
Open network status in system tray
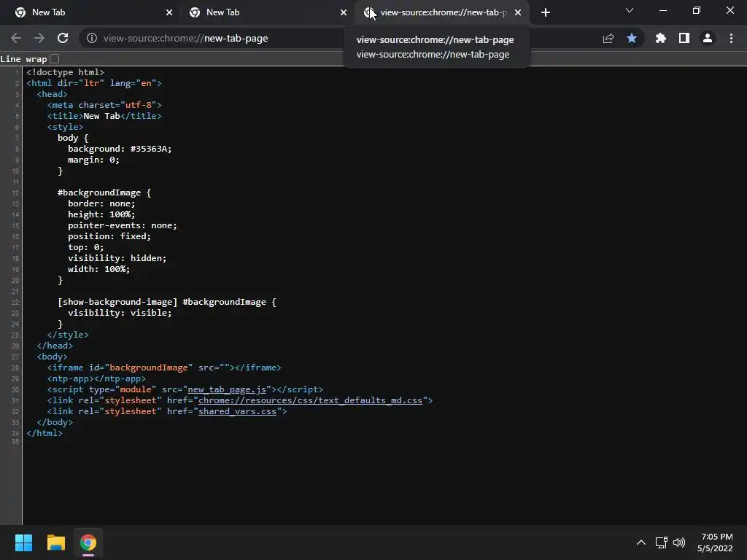(x=661, y=542)
